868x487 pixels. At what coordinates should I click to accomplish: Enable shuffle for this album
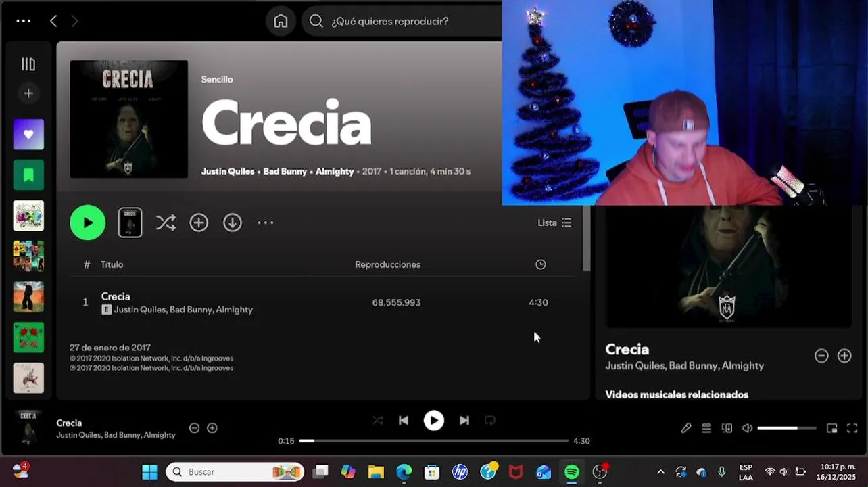point(166,223)
